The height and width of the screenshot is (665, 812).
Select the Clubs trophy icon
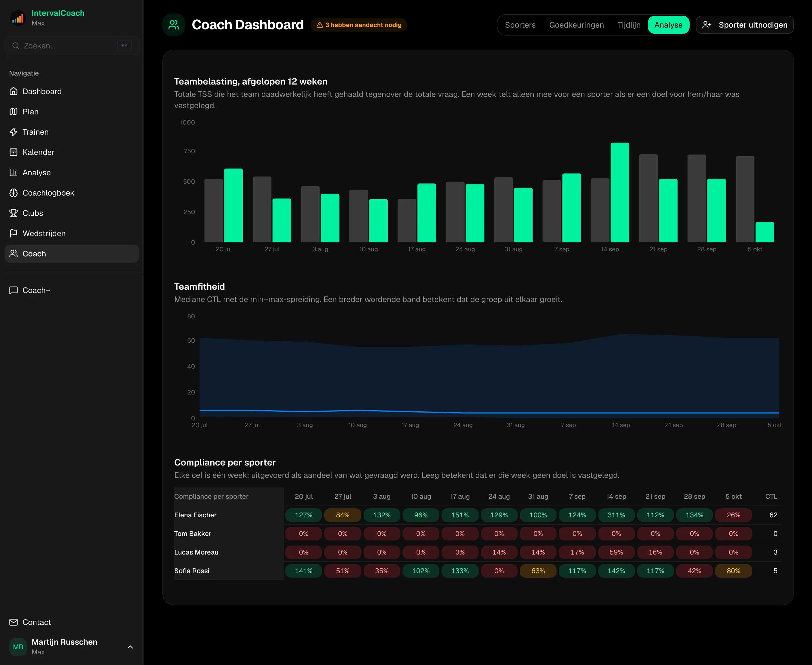pyautogui.click(x=14, y=213)
